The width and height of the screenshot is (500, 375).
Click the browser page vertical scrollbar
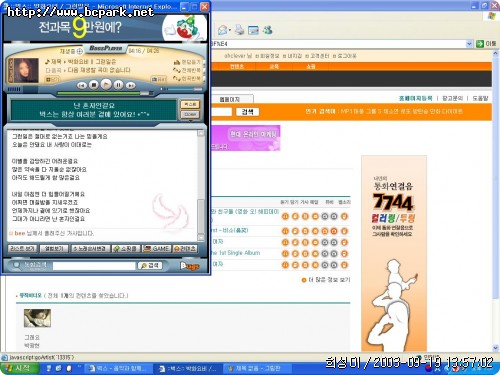click(496, 200)
